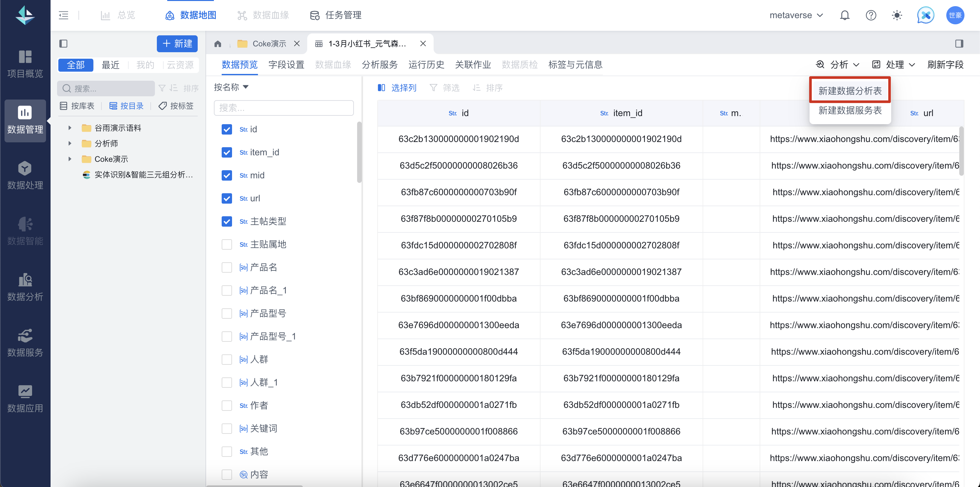Open 任务管理 in top navigation
Viewport: 980px width, 487px height.
click(336, 15)
